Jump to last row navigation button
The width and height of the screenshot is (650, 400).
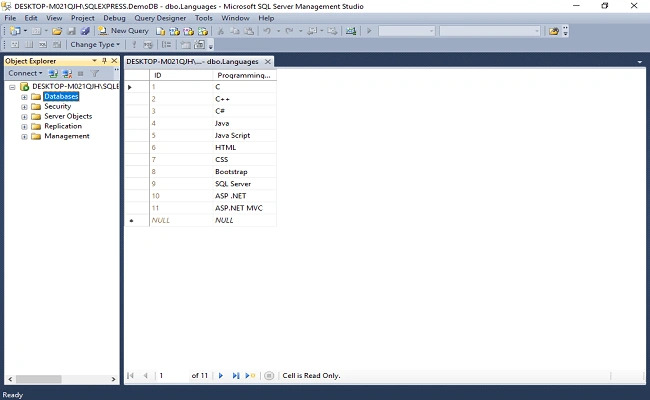[235, 376]
